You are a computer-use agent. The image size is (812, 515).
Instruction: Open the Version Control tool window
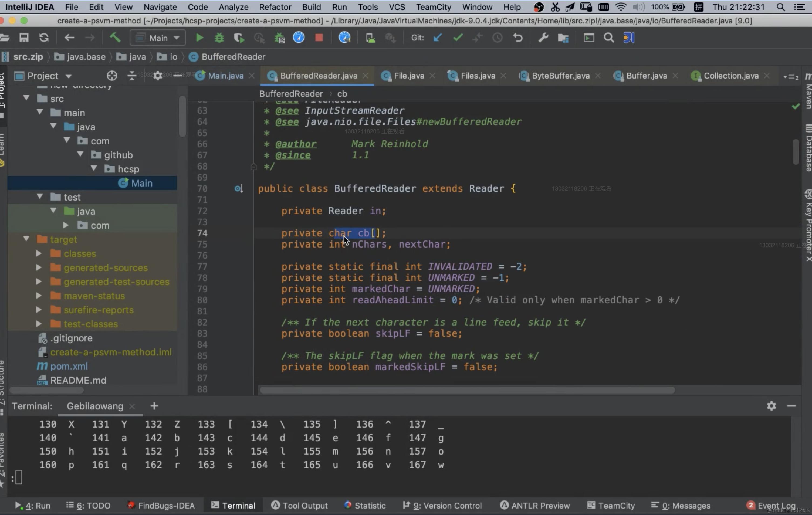click(x=442, y=505)
